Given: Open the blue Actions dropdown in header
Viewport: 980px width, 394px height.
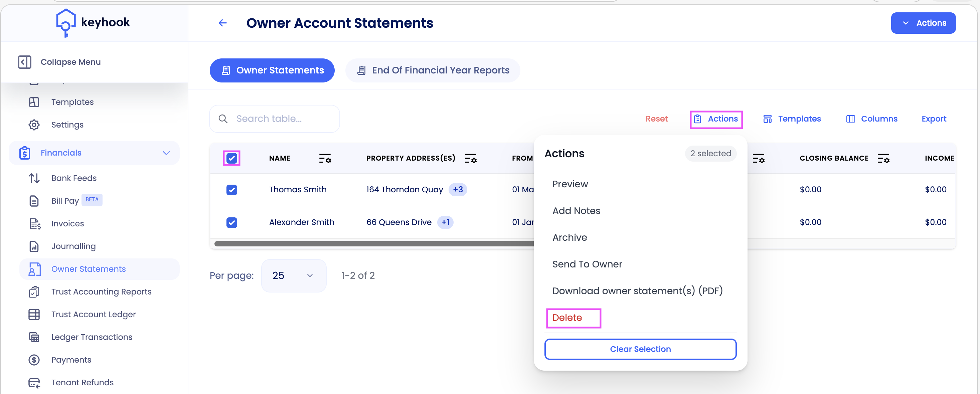Looking at the screenshot, I should 923,23.
